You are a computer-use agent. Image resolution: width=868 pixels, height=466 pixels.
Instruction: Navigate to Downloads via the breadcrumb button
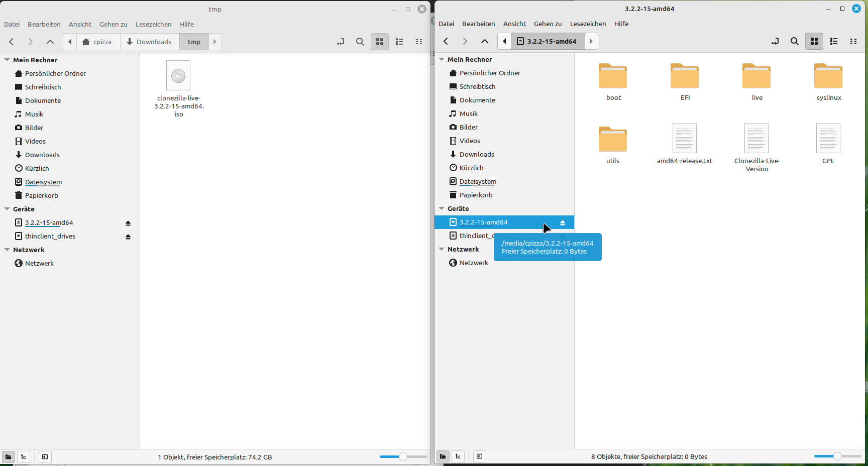click(149, 42)
